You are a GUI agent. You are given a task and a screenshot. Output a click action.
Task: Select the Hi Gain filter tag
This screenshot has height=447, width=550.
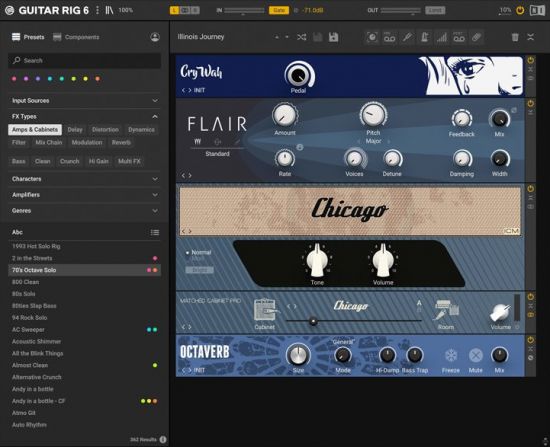tap(99, 161)
